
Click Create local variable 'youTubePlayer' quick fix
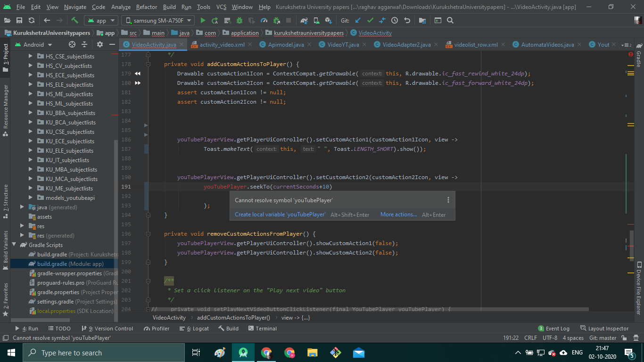pyautogui.click(x=279, y=214)
